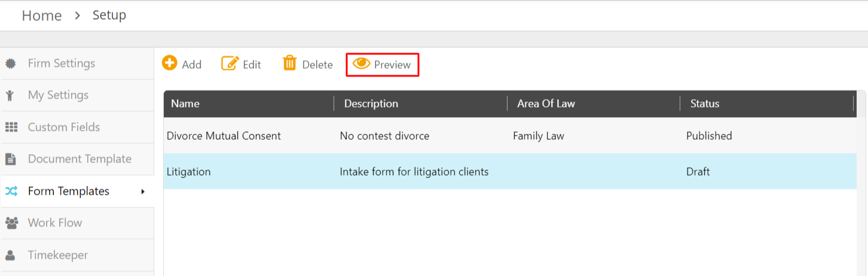Select the Divorce Mutual Consent row

click(510, 136)
